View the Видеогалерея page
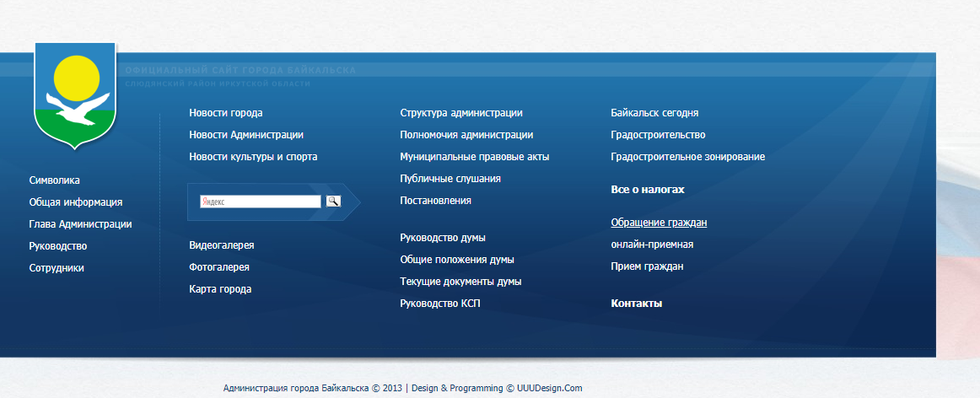Screen dimensions: 980x398 pos(221,245)
